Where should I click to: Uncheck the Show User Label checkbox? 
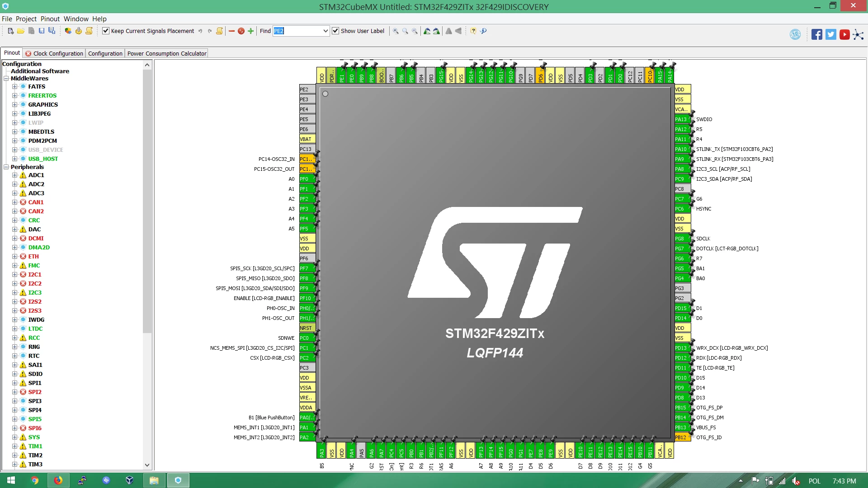click(335, 31)
